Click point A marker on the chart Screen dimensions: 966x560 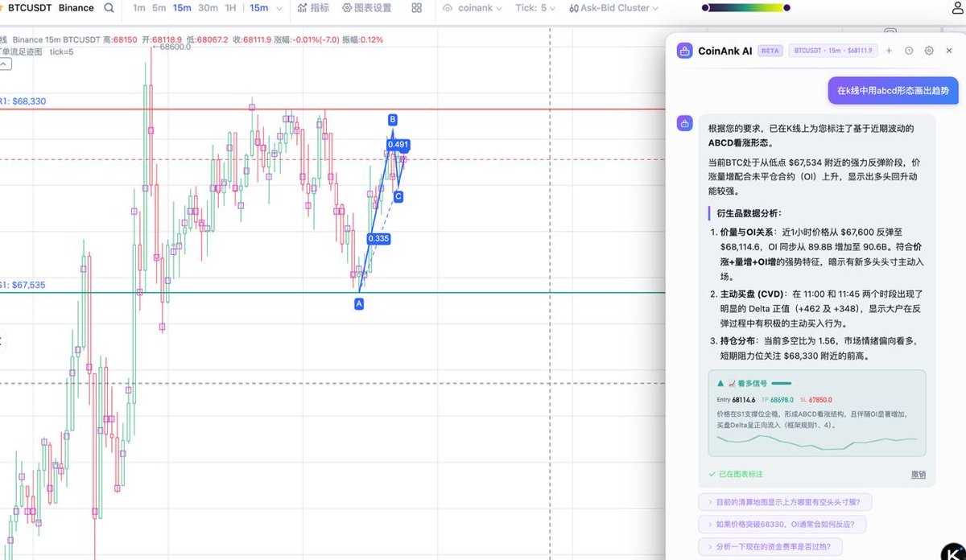(x=359, y=304)
